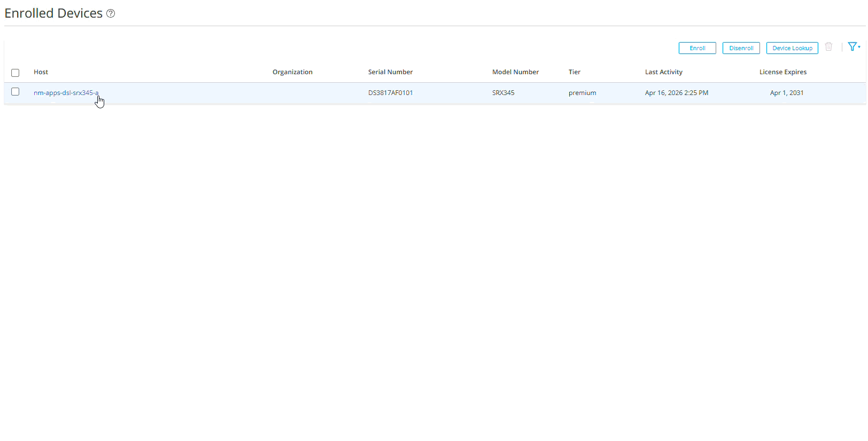
Task: Open the Enrolled Devices help icon
Action: (111, 13)
